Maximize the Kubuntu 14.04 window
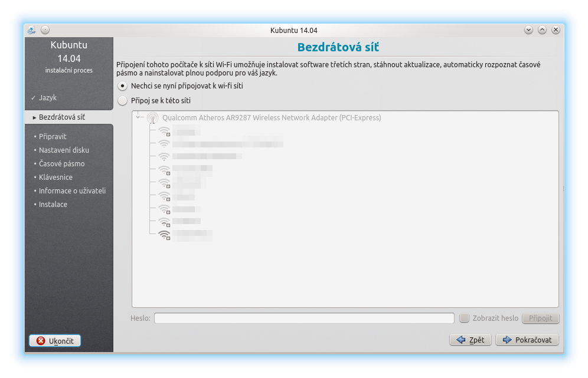588x378 pixels. click(542, 30)
